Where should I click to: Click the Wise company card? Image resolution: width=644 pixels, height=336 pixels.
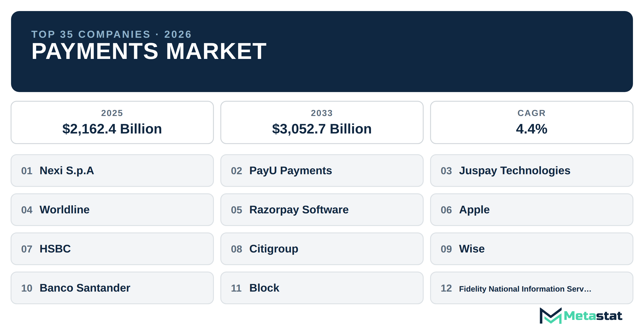pos(532,249)
